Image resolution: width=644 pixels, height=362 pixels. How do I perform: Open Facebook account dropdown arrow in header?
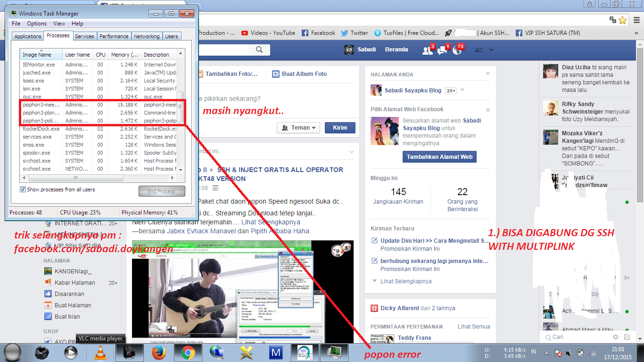[491, 50]
